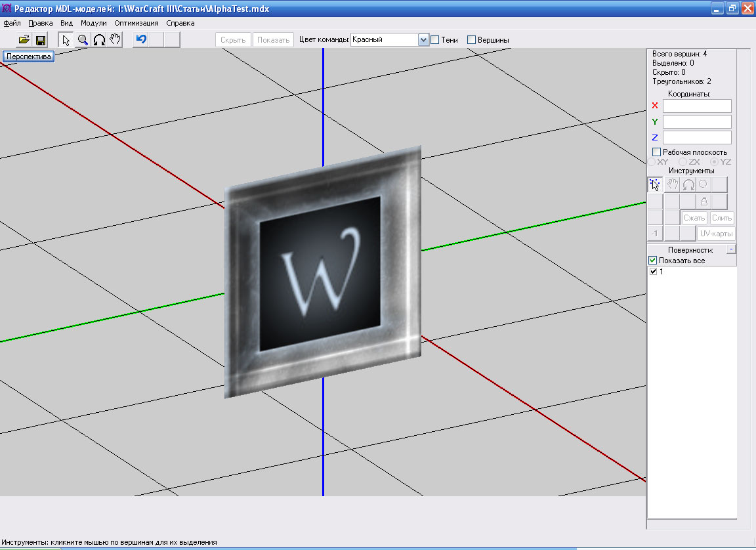756x550 pixels.
Task: Click the open file folder icon
Action: coord(24,40)
